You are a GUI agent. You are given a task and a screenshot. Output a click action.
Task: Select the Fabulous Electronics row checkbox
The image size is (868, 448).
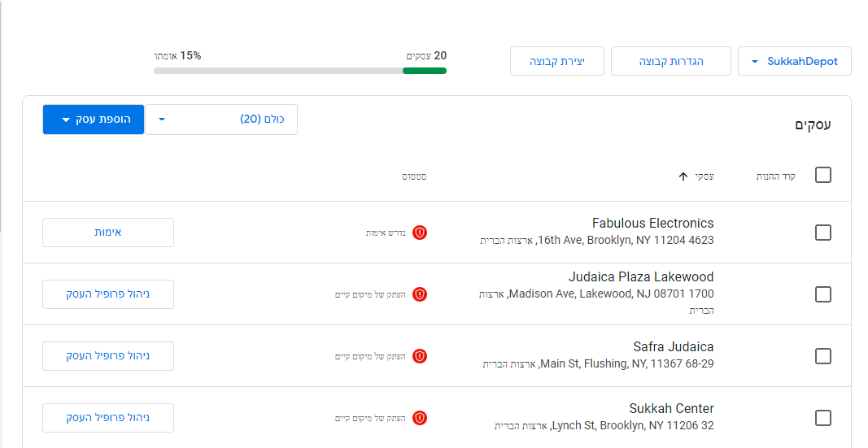(822, 233)
